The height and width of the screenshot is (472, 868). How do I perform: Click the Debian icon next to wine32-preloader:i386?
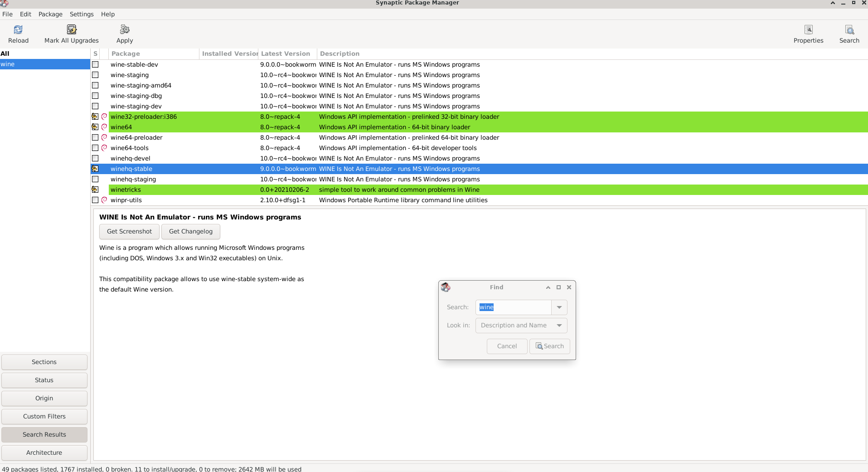[x=104, y=117]
